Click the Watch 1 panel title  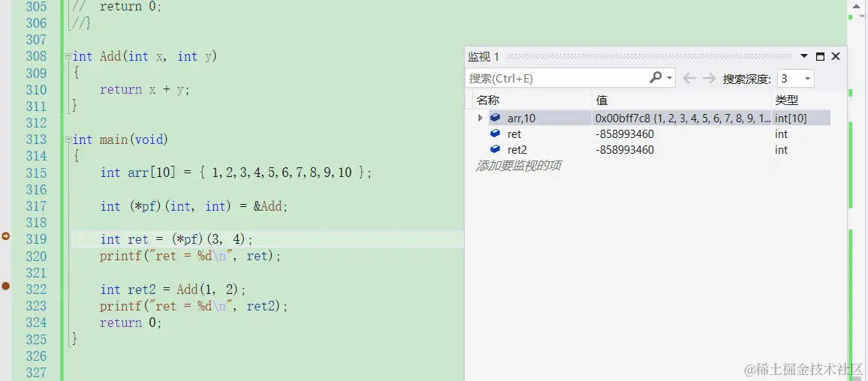[484, 56]
